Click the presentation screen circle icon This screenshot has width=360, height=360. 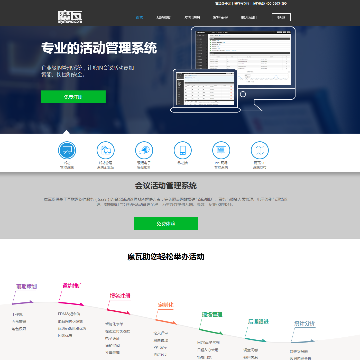coord(67,150)
